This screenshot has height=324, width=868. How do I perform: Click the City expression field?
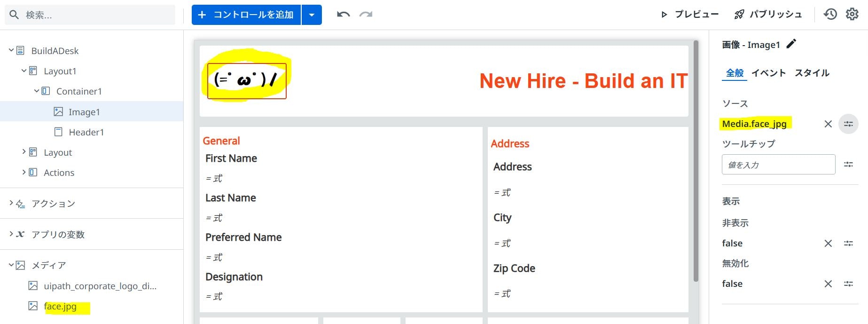(502, 243)
